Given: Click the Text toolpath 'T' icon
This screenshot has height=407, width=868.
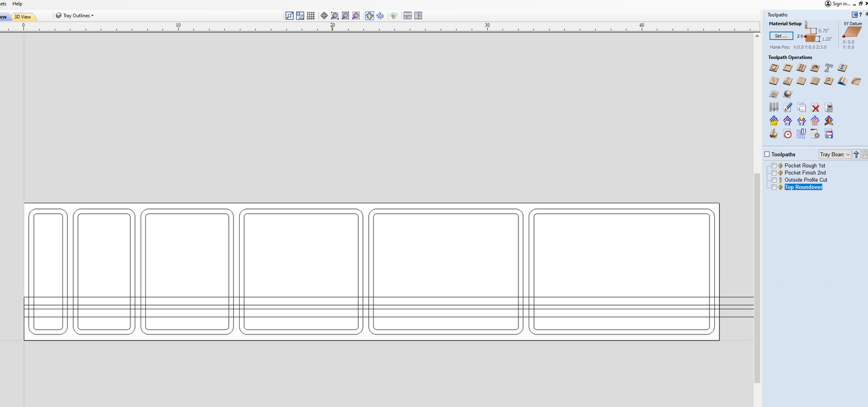Looking at the screenshot, I should pos(829,68).
